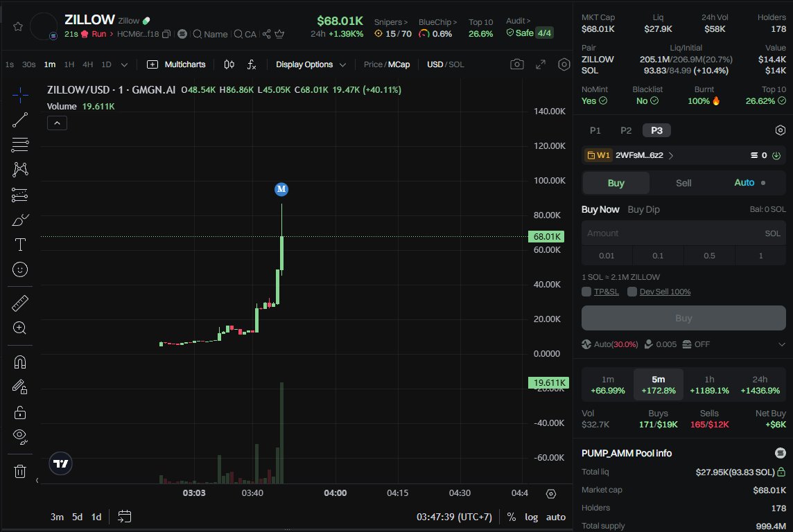Screen dimensions: 793x532
Task: Collapse the chart legend arrow
Action: coord(57,123)
